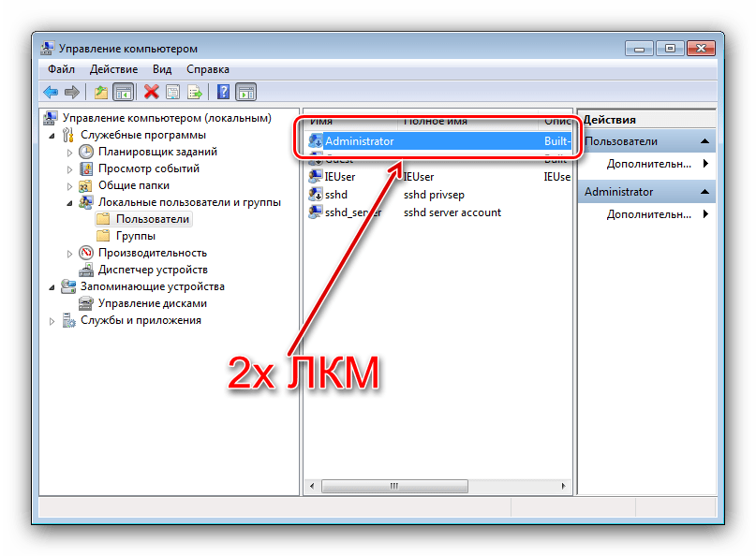Click 'sshd privsep' full name cell
756x556 pixels.
click(x=434, y=195)
